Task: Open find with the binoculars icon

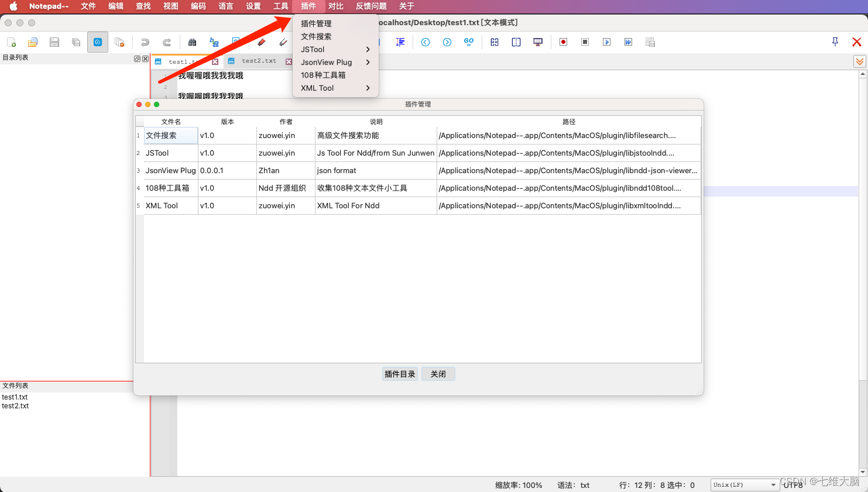Action: 192,42
